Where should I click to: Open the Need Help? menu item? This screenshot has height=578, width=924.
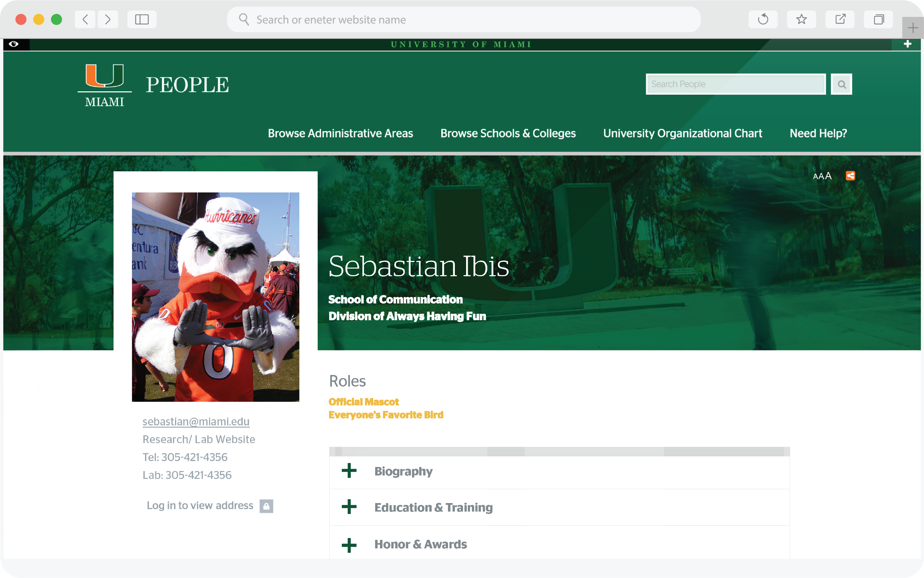tap(818, 134)
